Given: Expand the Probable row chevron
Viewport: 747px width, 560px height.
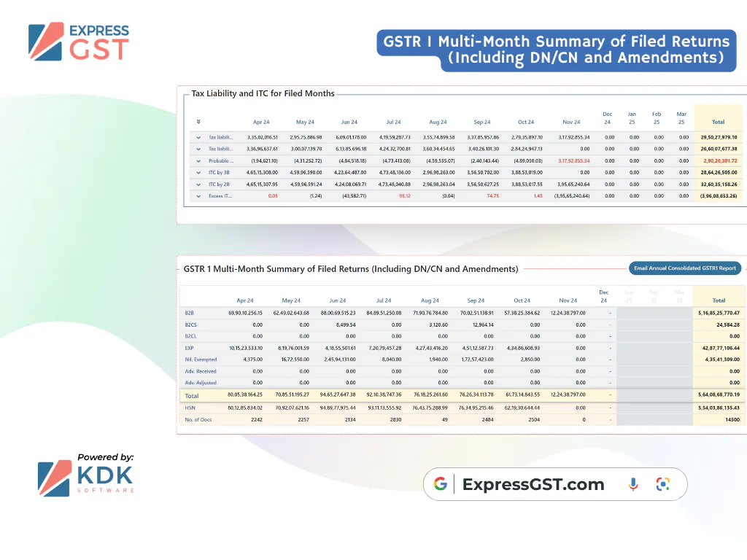Looking at the screenshot, I should [198, 161].
